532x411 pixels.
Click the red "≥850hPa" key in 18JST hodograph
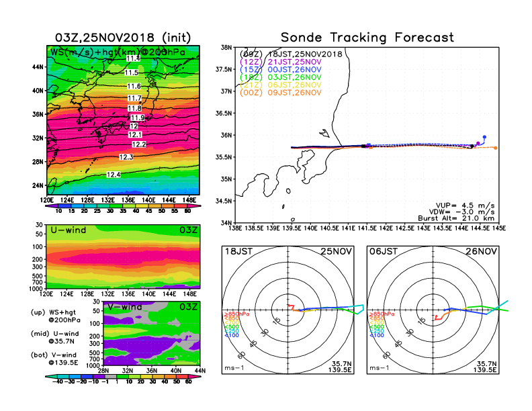coord(237,314)
